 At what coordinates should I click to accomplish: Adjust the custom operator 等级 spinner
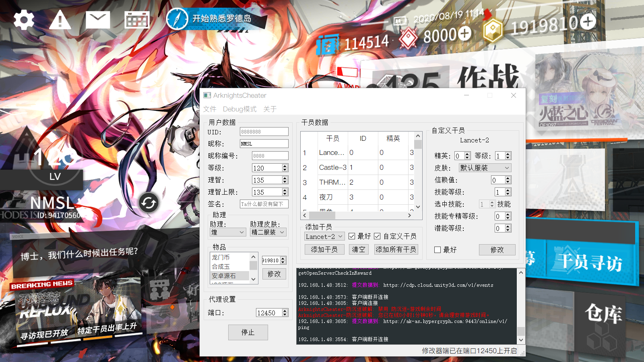[x=508, y=156]
